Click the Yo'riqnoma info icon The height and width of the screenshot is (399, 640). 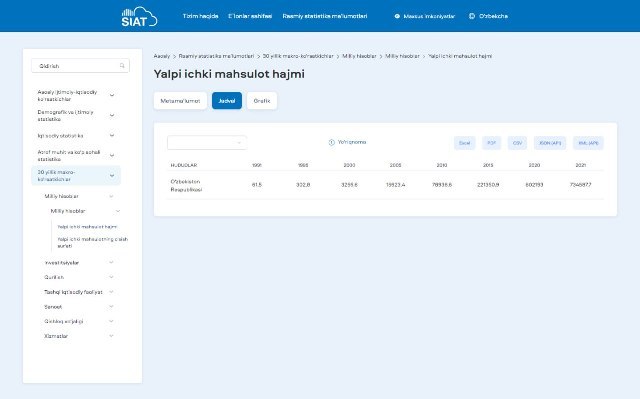[331, 142]
